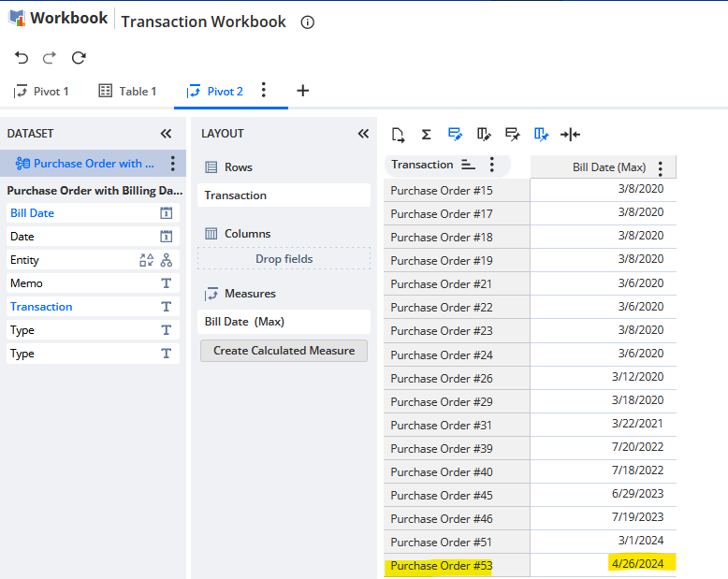Click the Drop fields area in Columns
Viewport: 728px width, 579px height.
coord(284,259)
